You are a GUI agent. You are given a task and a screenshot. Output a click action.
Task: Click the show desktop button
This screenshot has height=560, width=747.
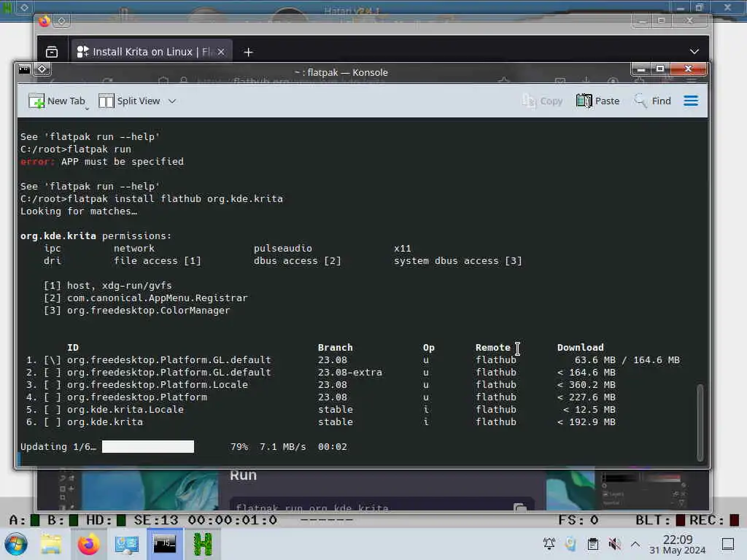coord(728,544)
